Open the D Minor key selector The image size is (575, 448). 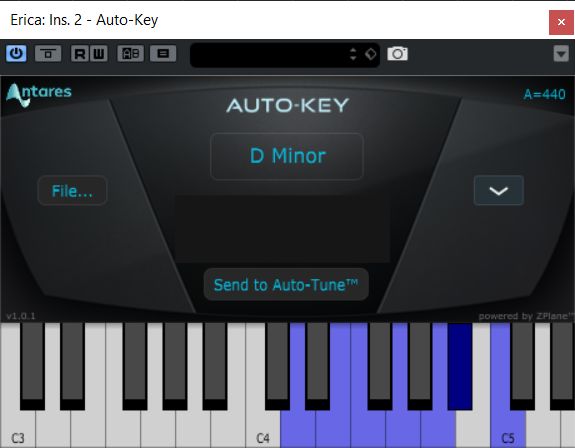coord(287,156)
